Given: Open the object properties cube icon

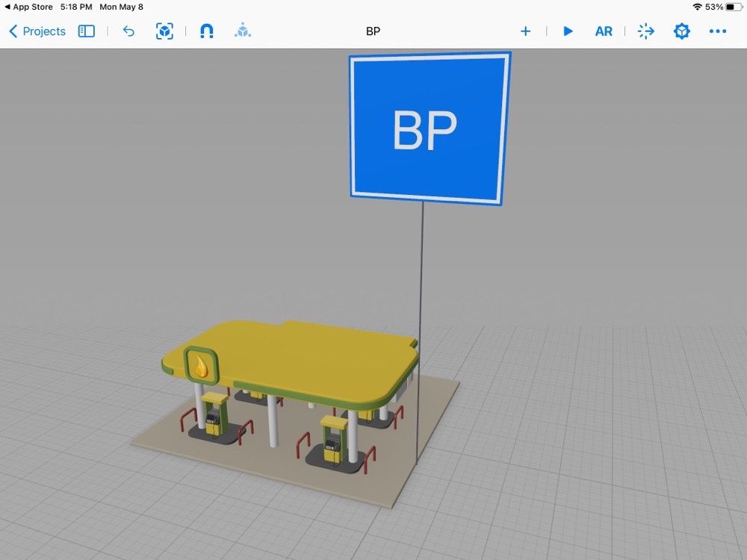Looking at the screenshot, I should (x=682, y=31).
